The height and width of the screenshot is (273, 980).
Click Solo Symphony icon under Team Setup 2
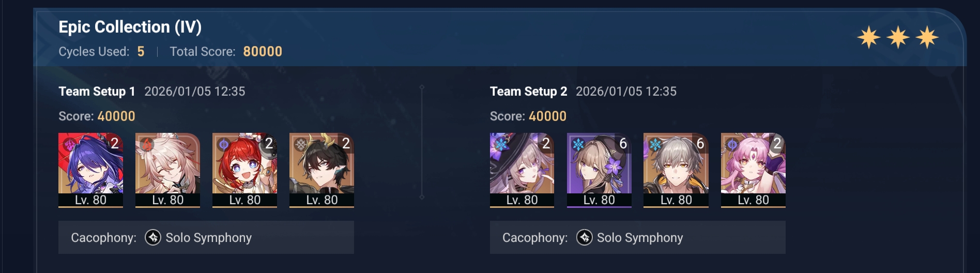pos(585,237)
